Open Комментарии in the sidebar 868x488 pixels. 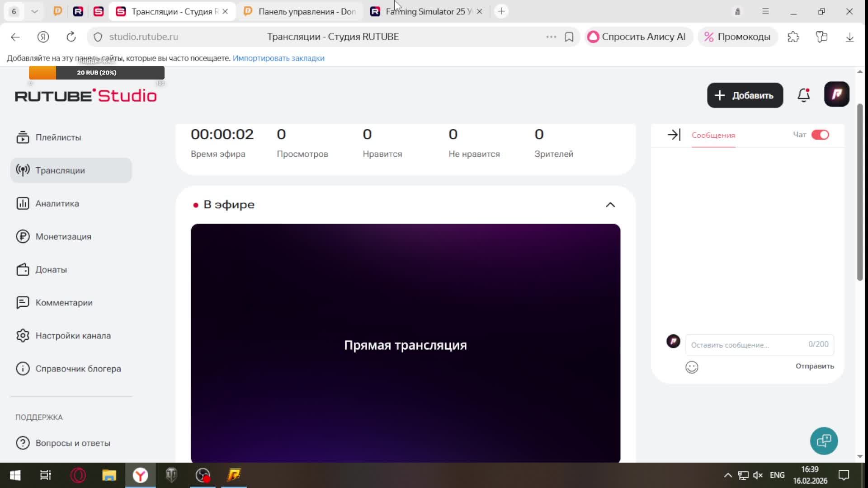tap(63, 302)
